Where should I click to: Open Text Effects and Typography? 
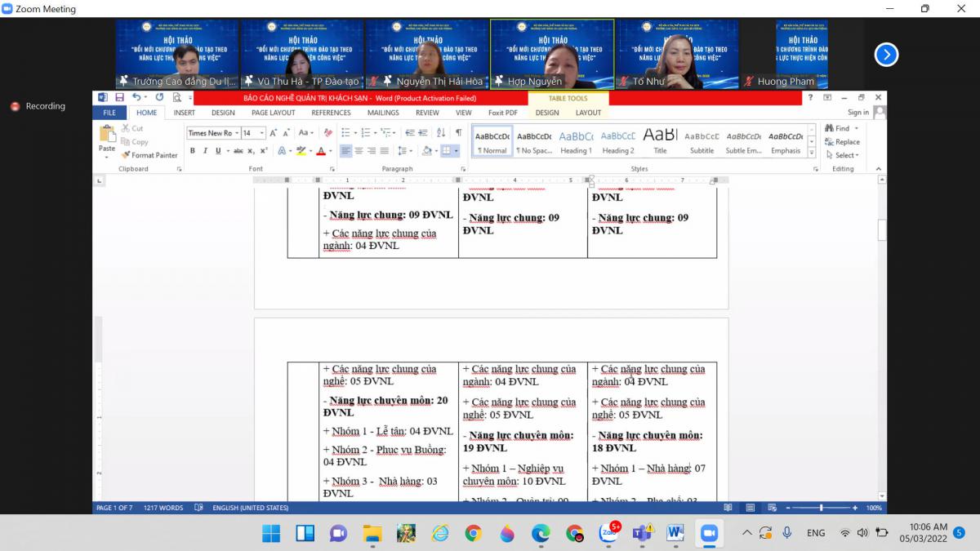282,151
